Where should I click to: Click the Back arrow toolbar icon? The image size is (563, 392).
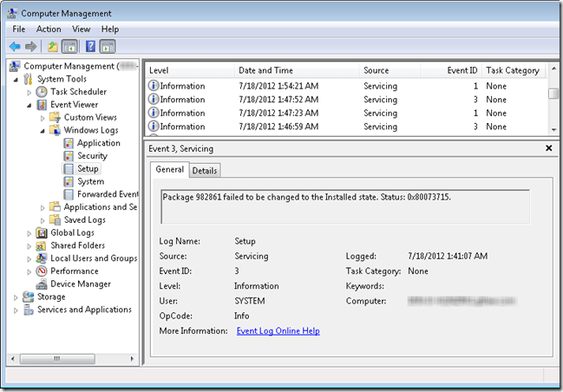(15, 46)
